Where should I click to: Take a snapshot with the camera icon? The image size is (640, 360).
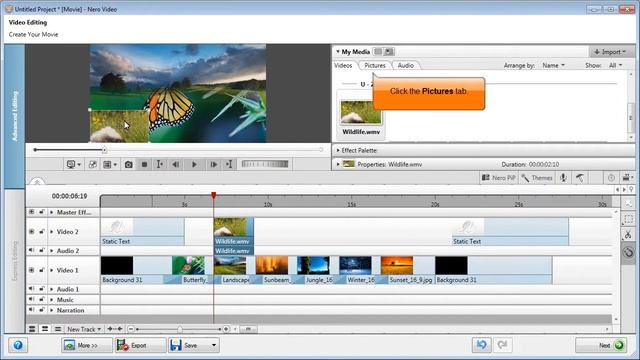click(x=129, y=164)
